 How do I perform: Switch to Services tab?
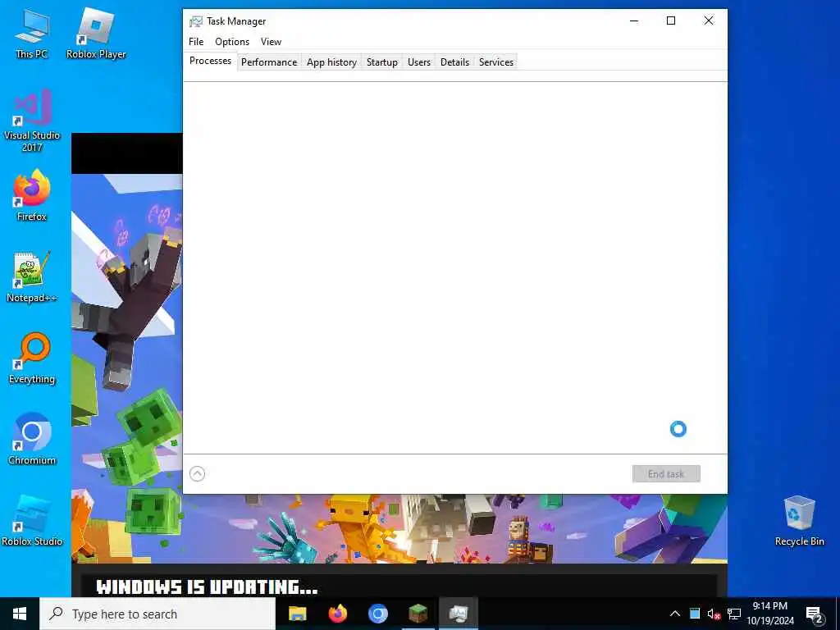tap(496, 62)
